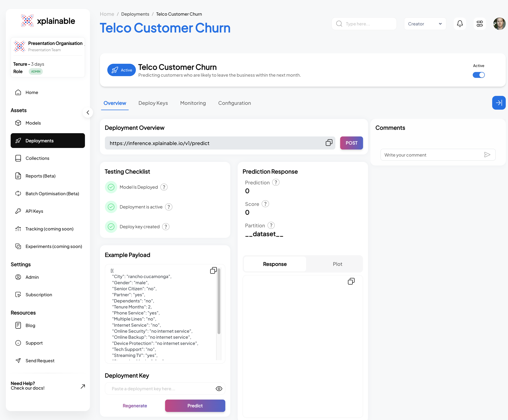Open Admin settings in the sidebar
Viewport: 508px width, 420px height.
pos(48,277)
